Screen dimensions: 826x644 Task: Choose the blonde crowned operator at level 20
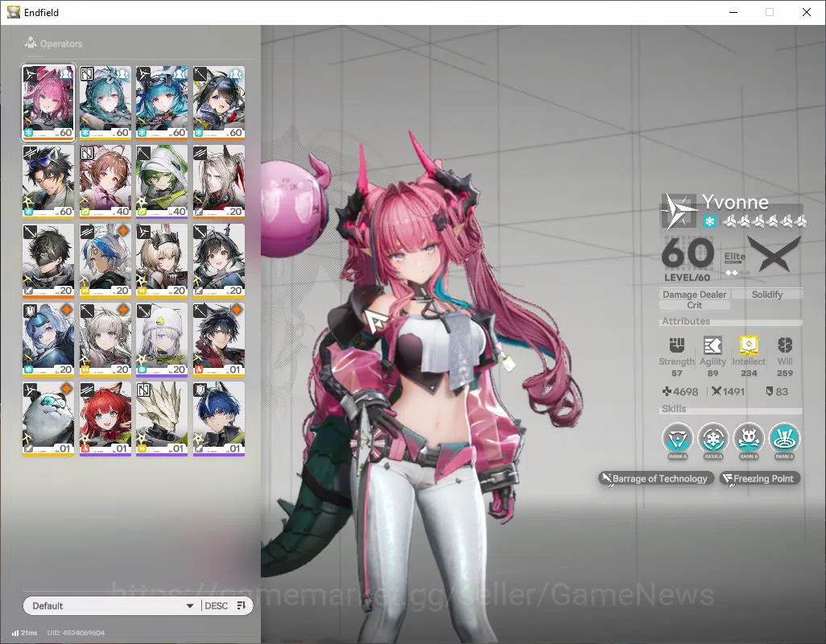coord(162,261)
